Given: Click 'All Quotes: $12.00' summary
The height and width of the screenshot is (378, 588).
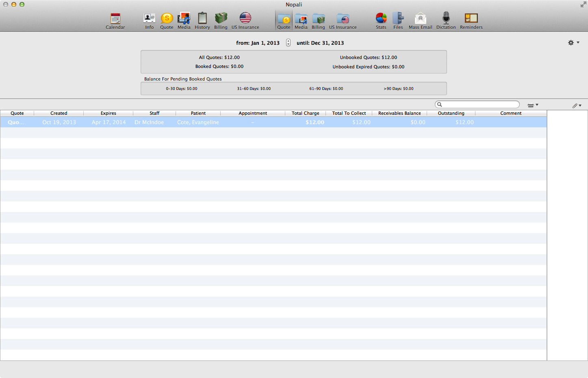Looking at the screenshot, I should [219, 57].
